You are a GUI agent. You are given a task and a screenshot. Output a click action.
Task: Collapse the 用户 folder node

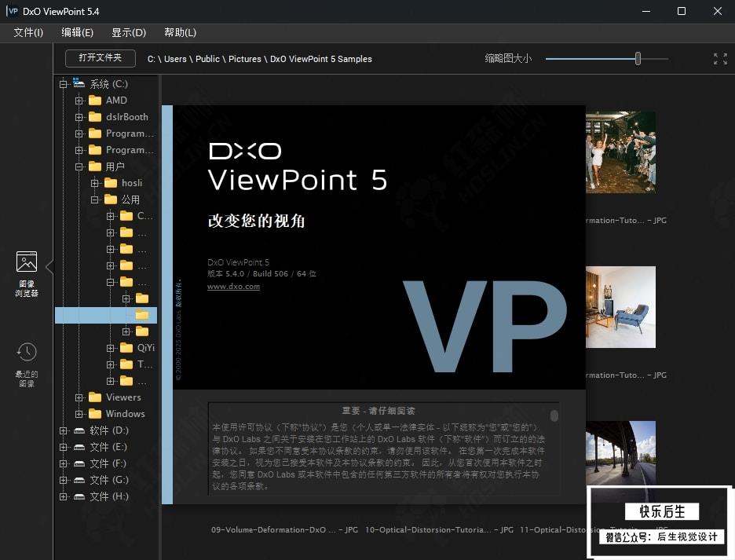click(79, 167)
